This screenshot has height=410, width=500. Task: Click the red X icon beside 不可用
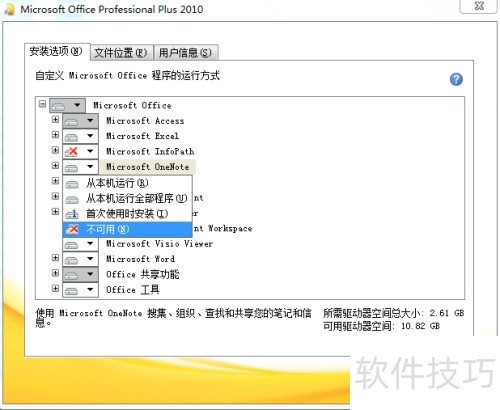point(72,229)
